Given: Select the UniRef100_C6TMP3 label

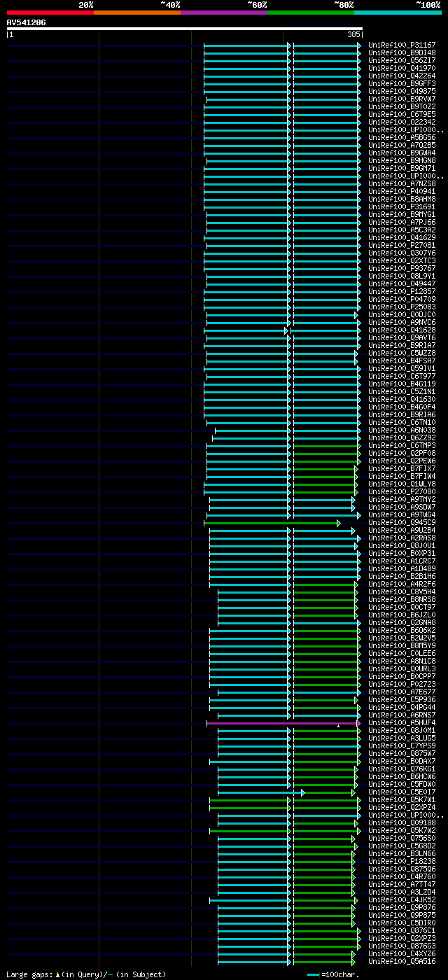Looking at the screenshot, I should [402, 445].
